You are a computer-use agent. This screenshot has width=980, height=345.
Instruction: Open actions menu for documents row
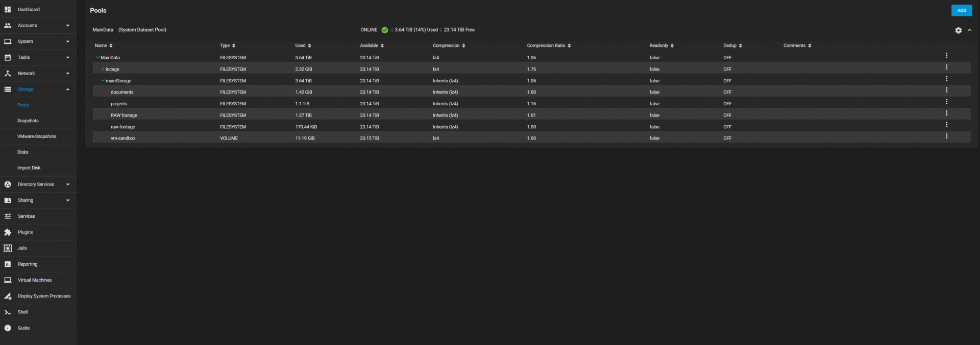point(946,90)
